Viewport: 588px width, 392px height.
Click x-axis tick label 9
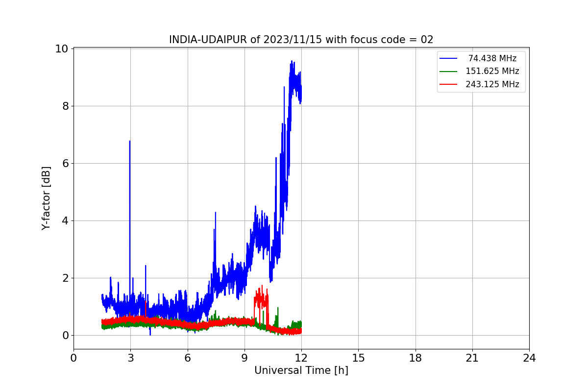(x=245, y=358)
